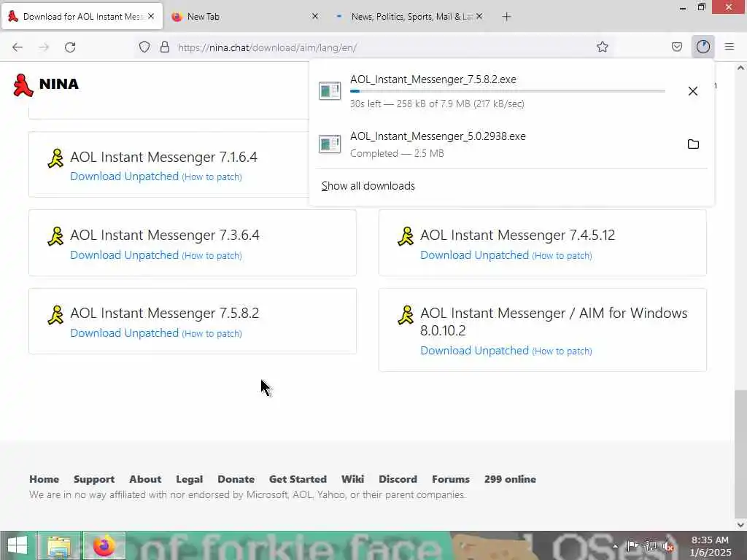
Task: Cancel the AOL_Instant_Messenger_7.5.8.2.exe download
Action: click(693, 91)
